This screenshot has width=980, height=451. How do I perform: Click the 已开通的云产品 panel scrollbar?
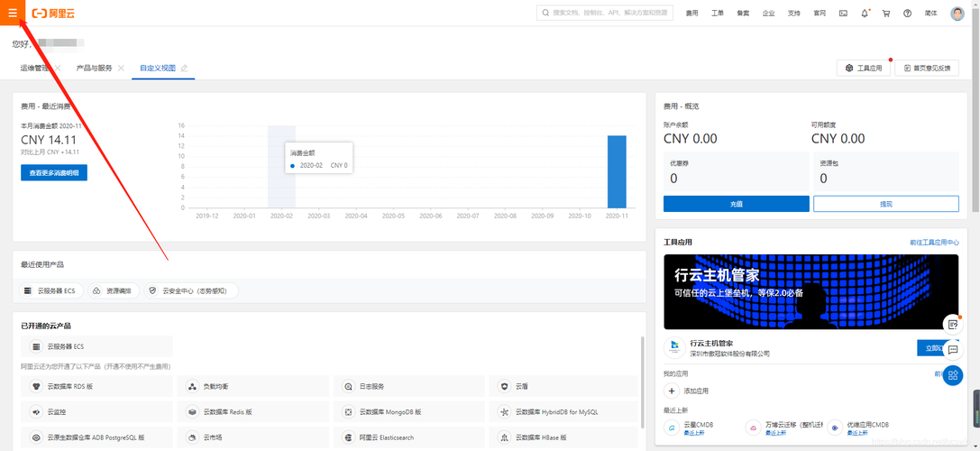point(642,382)
